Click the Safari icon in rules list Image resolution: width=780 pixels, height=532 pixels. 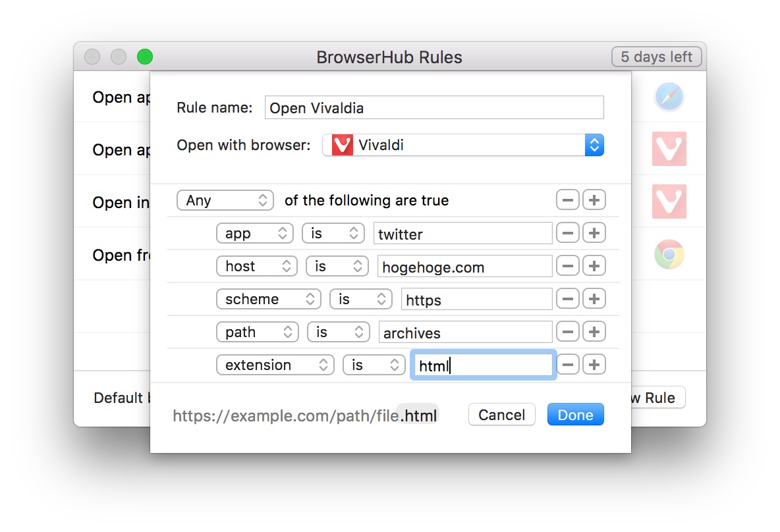coord(669,96)
